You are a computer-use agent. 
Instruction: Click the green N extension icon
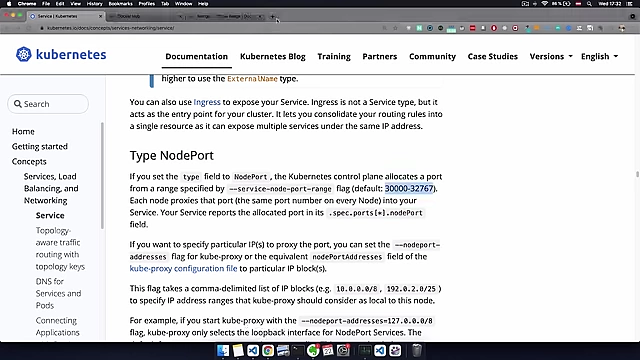pos(419,28)
